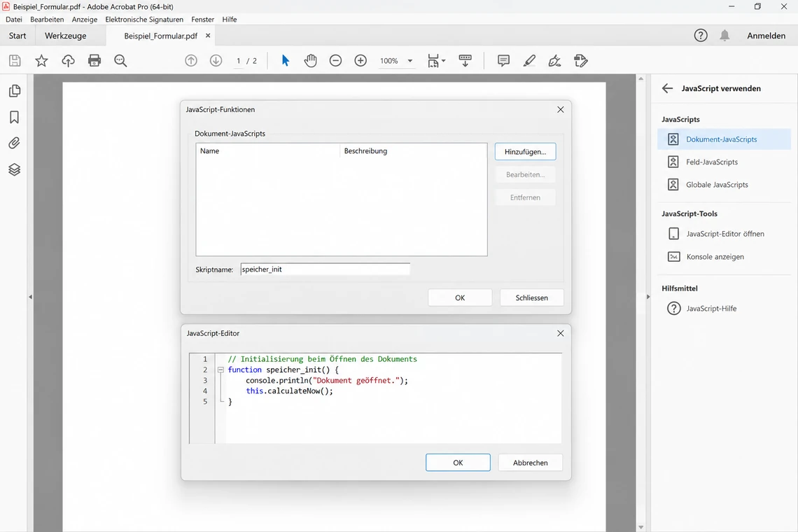Screen dimensions: 798x532
Task: Go to next page arrow
Action: click(216, 61)
